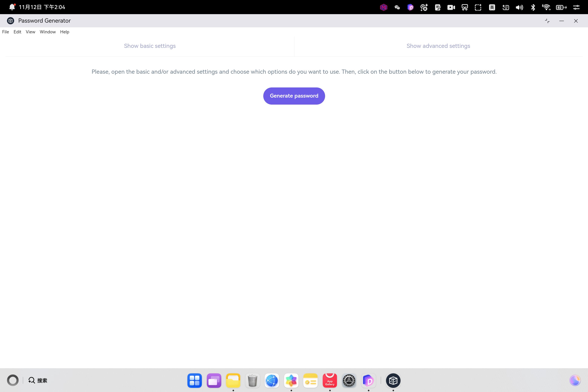This screenshot has height=392, width=588.
Task: Open the Settings gear in dock
Action: click(349, 381)
